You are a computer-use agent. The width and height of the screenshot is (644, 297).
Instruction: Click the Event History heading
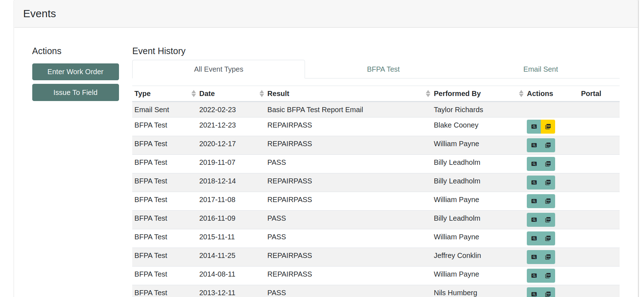[159, 51]
